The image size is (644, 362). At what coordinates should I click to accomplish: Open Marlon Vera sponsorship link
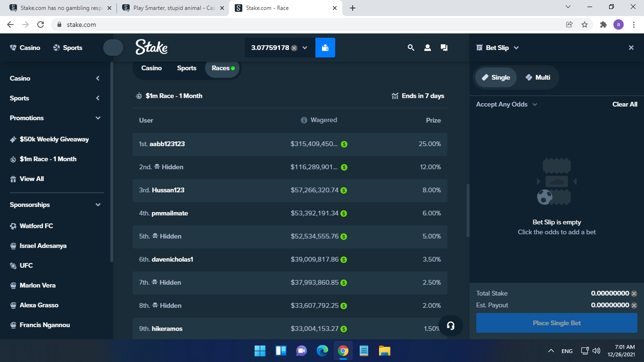[33, 285]
